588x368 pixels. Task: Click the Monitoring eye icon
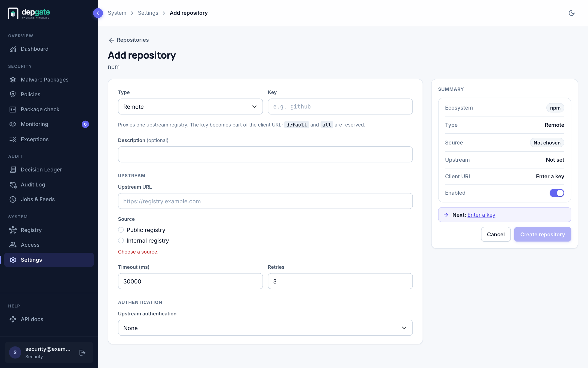pyautogui.click(x=13, y=124)
